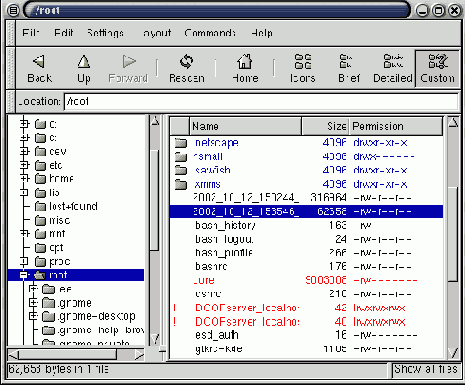465x385 pixels.
Task: Collapse the selected root folder
Action: (24, 275)
